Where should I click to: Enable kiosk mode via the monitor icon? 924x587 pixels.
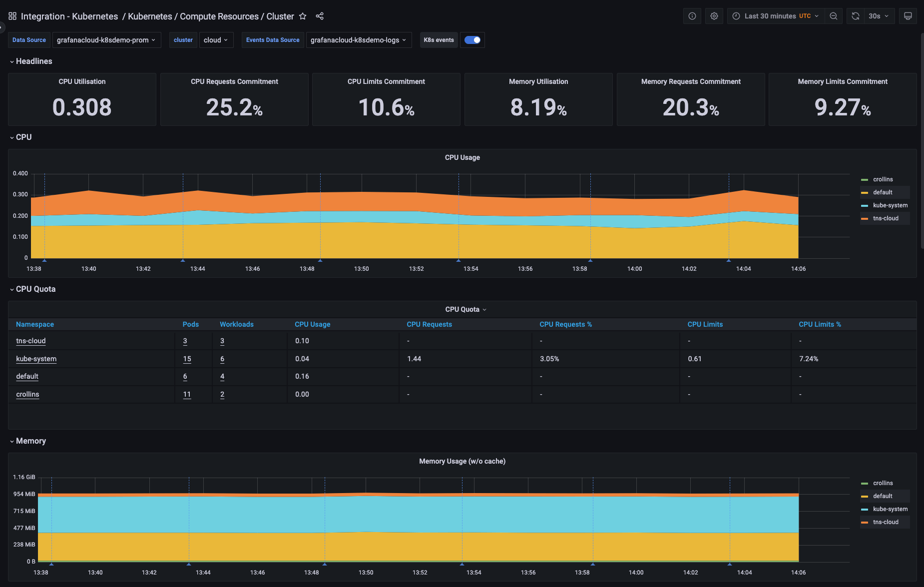(908, 15)
